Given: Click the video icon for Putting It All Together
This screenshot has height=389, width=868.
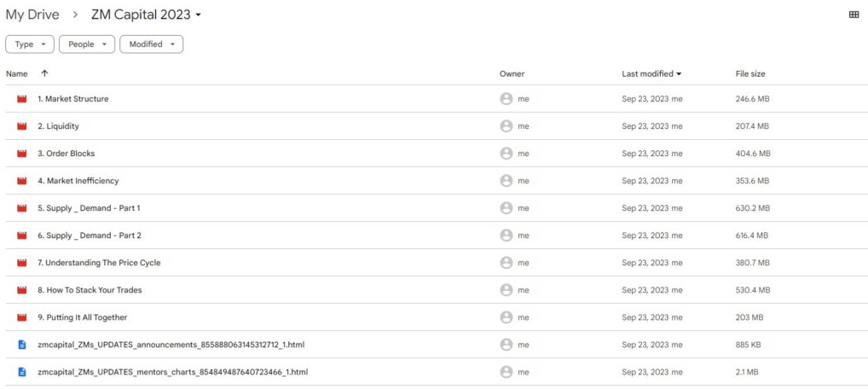Looking at the screenshot, I should coord(21,317).
